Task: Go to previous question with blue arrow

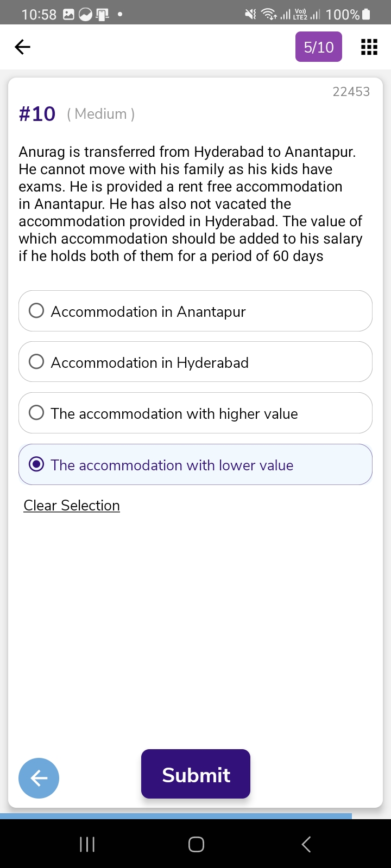Action: 39,778
